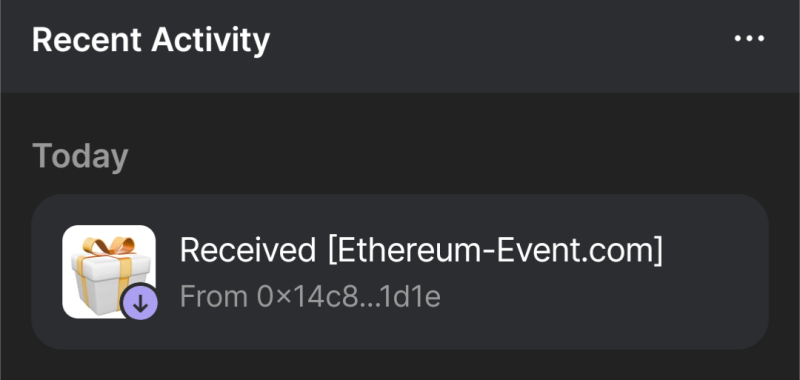Tap the orange ribbon bow on gift icon
This screenshot has height=380, width=800.
tap(109, 245)
